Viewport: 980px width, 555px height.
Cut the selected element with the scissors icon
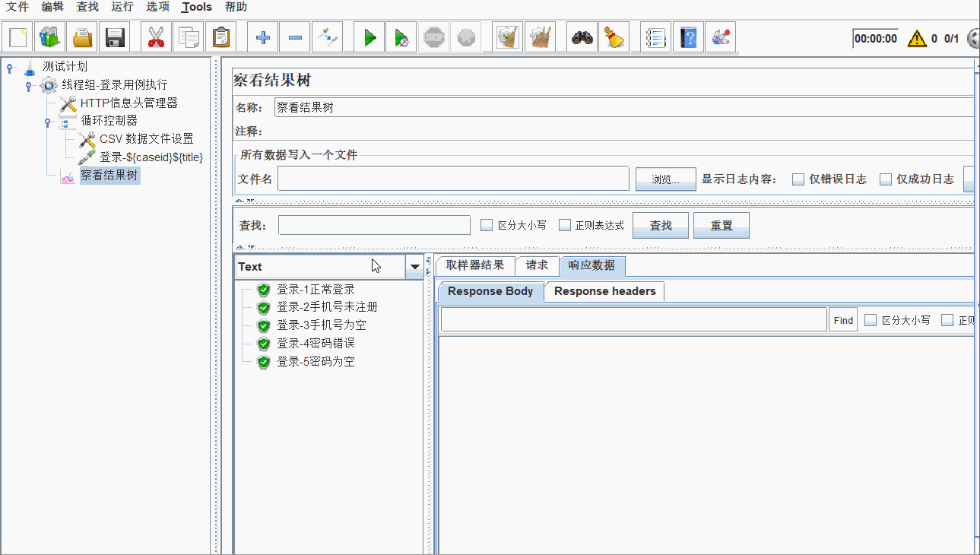[154, 36]
